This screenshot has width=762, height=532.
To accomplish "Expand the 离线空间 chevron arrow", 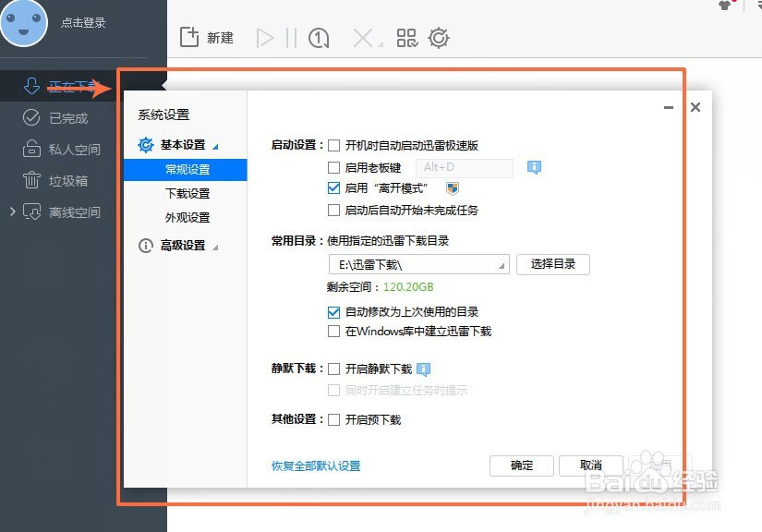I will [x=13, y=212].
